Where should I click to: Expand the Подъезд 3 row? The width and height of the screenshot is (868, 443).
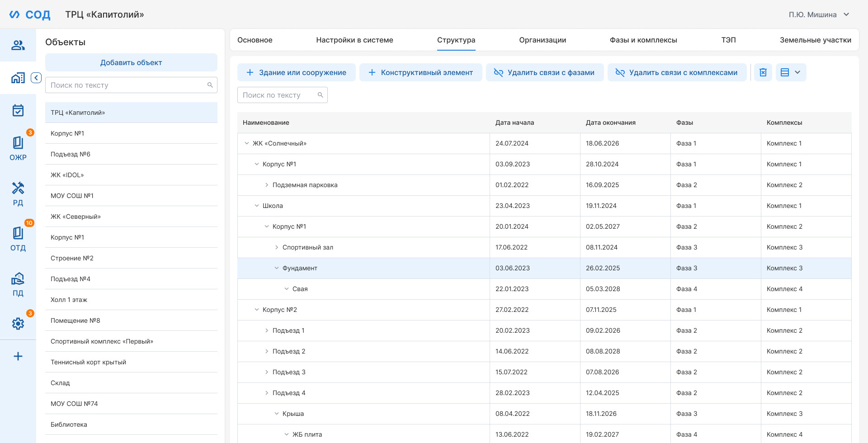[x=267, y=372]
